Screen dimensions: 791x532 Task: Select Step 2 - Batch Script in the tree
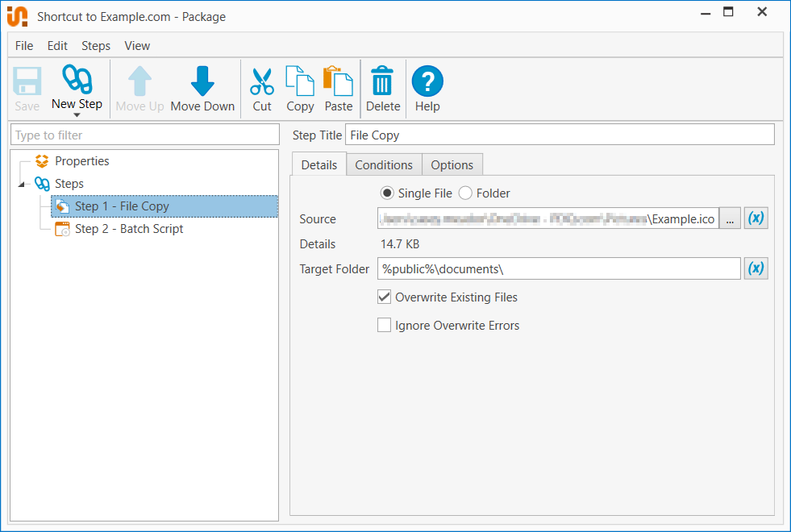pyautogui.click(x=129, y=229)
